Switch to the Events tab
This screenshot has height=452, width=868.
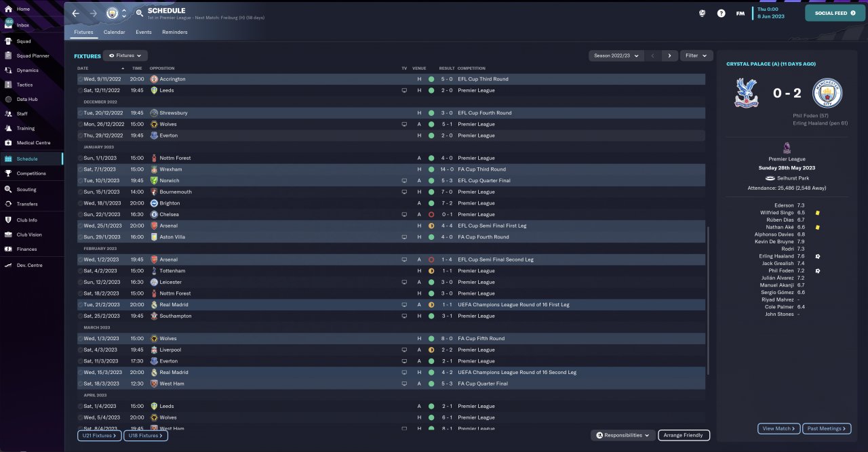144,33
